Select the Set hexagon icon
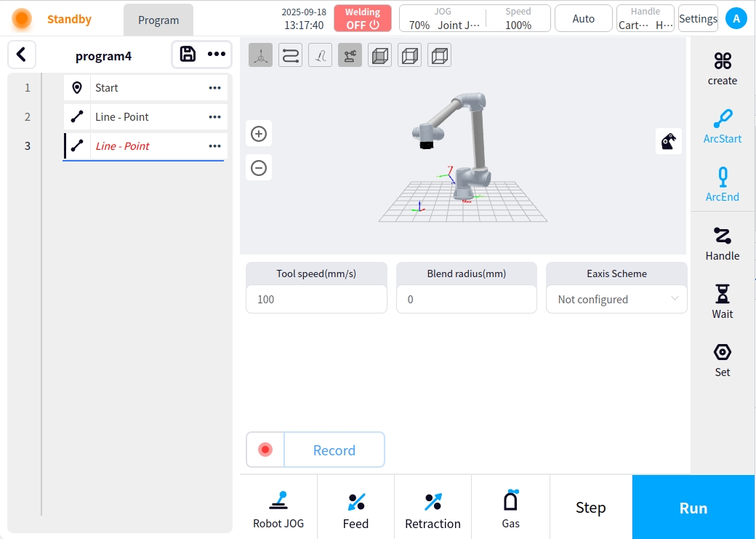Image resolution: width=756 pixels, height=539 pixels. click(722, 359)
